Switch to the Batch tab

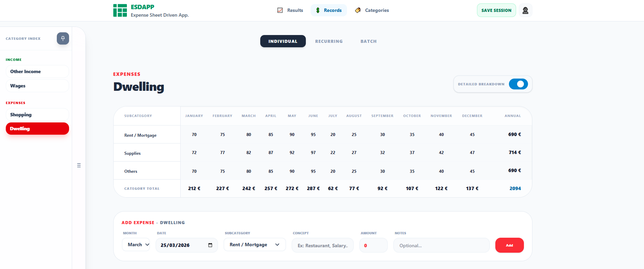pos(368,41)
